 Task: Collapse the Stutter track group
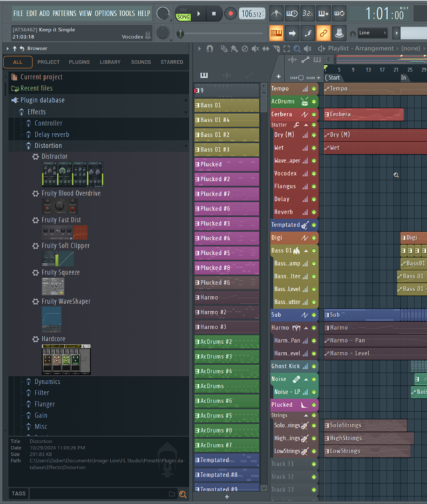(306, 125)
